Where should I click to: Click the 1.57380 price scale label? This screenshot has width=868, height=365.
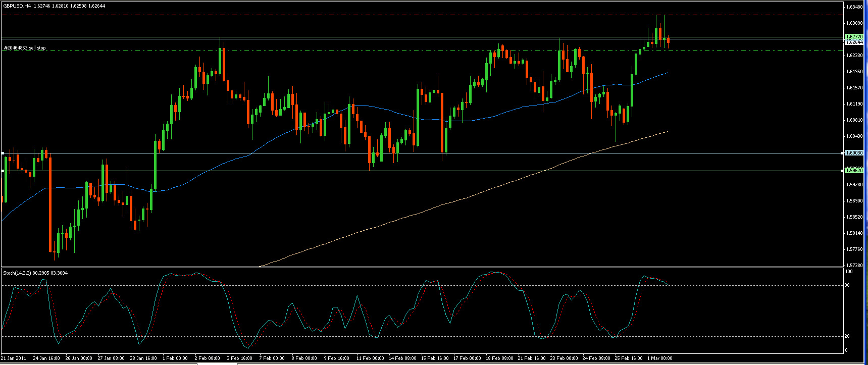tap(854, 266)
